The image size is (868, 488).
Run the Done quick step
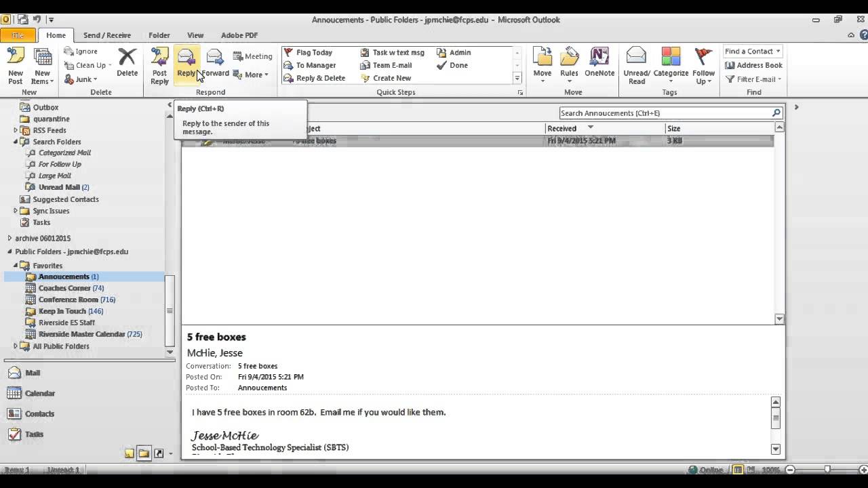pyautogui.click(x=452, y=65)
